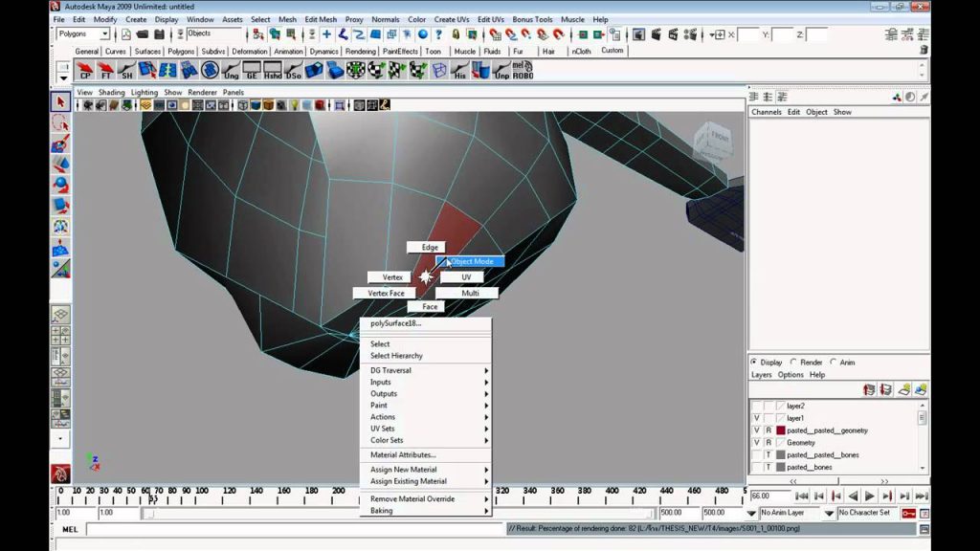Viewport: 980px width, 551px height.
Task: Create layer from selected icon
Action: point(921,390)
